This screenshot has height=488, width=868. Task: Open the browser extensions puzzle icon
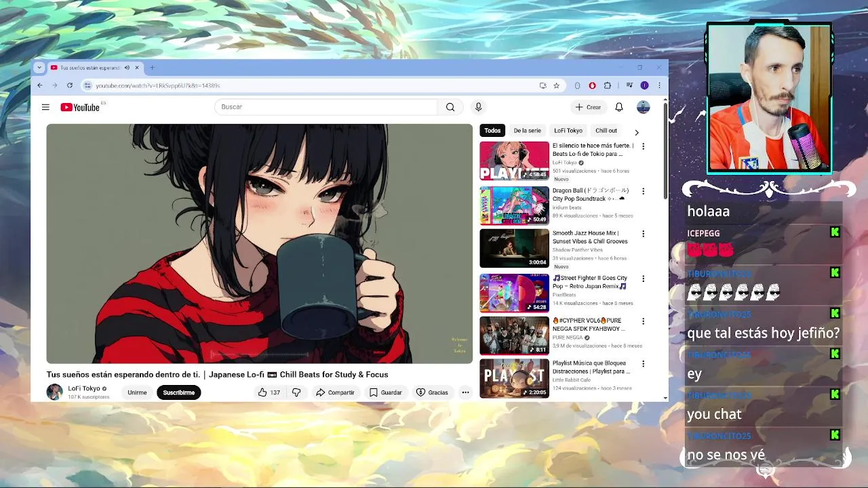pos(607,85)
